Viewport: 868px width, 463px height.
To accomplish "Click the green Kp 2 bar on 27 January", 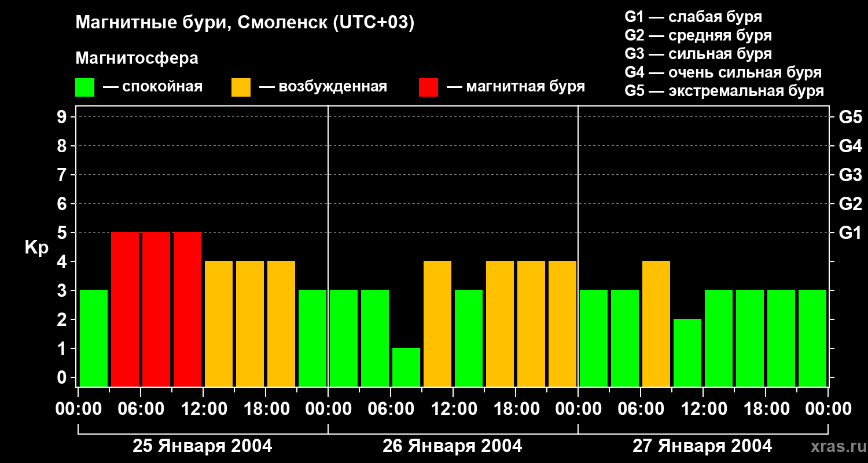I will [687, 352].
